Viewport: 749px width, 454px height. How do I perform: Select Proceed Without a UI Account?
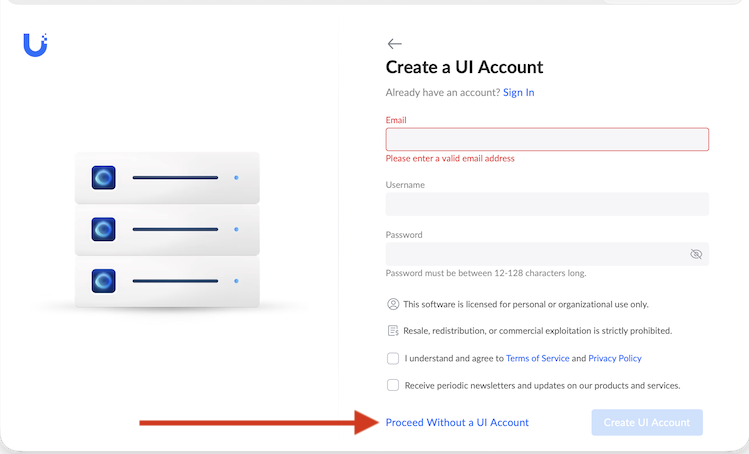tap(457, 422)
